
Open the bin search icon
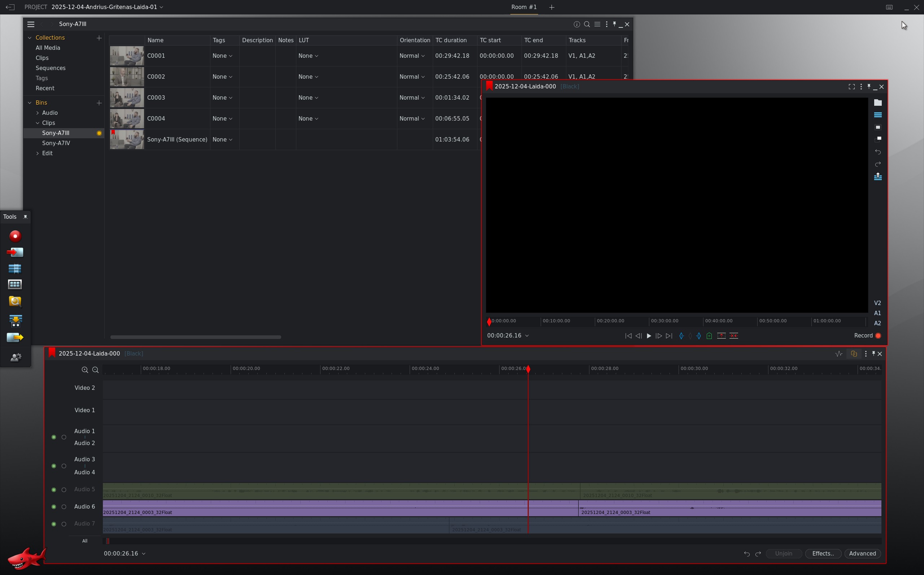point(587,24)
